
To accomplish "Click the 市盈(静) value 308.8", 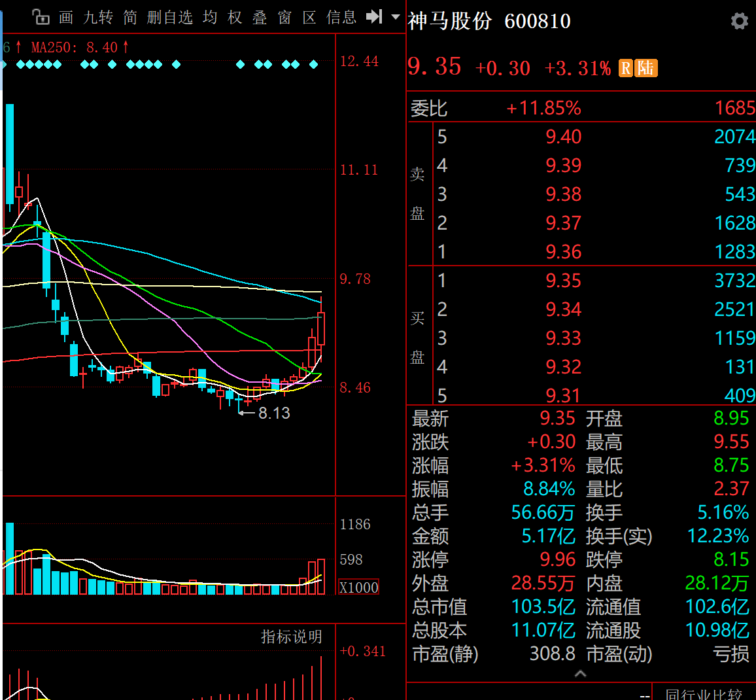I will coord(553,654).
